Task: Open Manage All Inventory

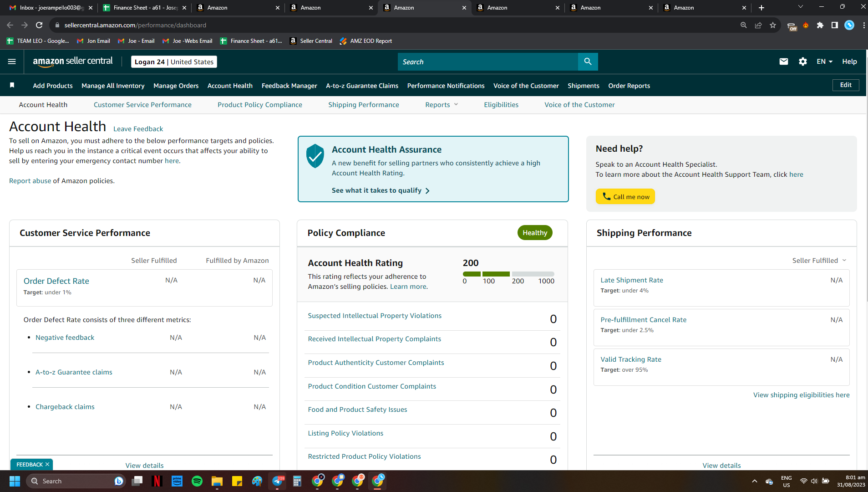Action: click(x=113, y=86)
